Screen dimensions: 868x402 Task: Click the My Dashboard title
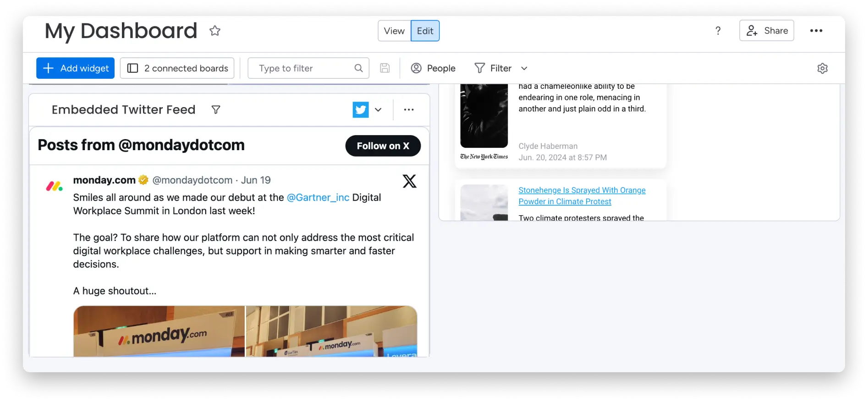pos(121,31)
